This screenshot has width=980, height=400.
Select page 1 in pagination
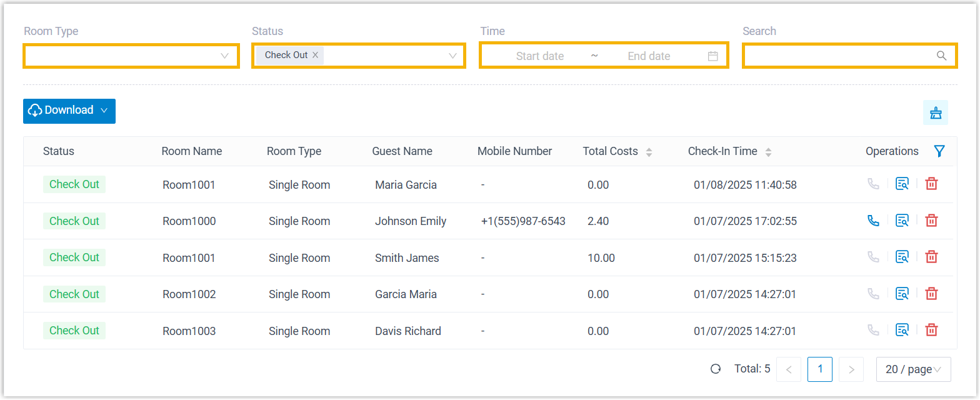pyautogui.click(x=820, y=369)
